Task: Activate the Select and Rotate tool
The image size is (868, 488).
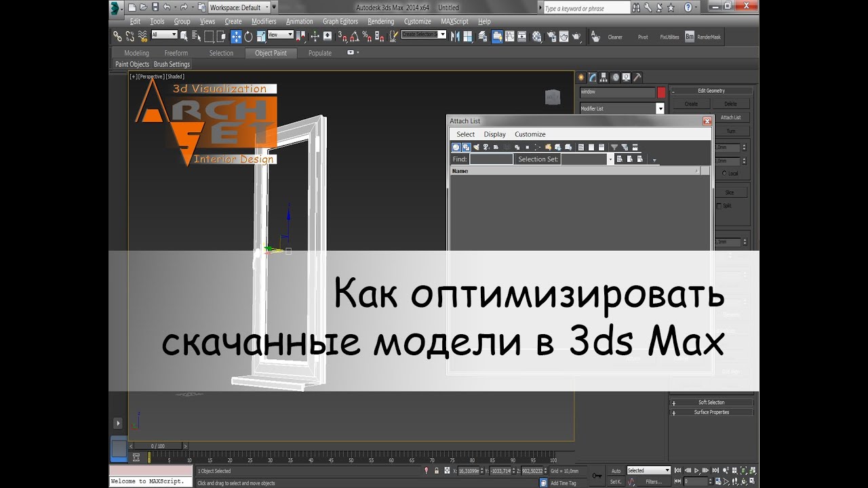Action: point(248,36)
